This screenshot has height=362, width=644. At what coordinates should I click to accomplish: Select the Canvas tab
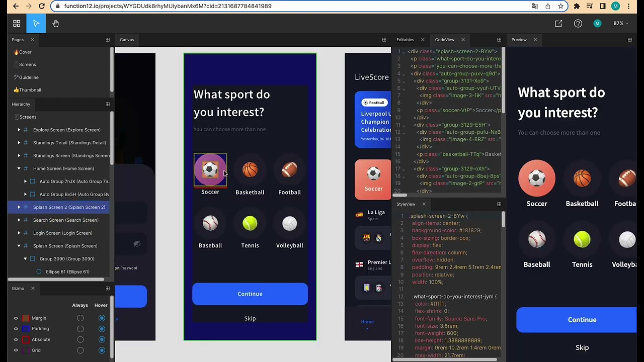click(x=127, y=40)
